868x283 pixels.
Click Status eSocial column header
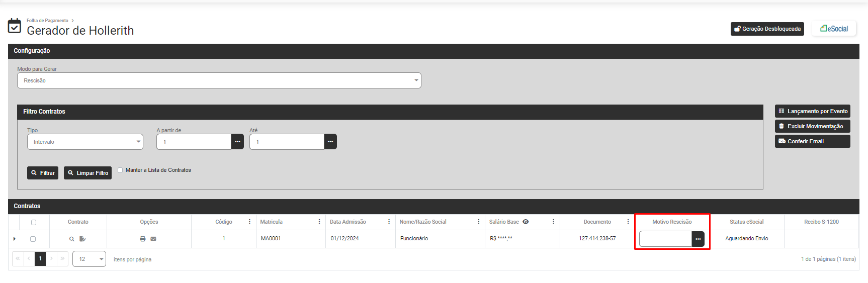pyautogui.click(x=746, y=222)
